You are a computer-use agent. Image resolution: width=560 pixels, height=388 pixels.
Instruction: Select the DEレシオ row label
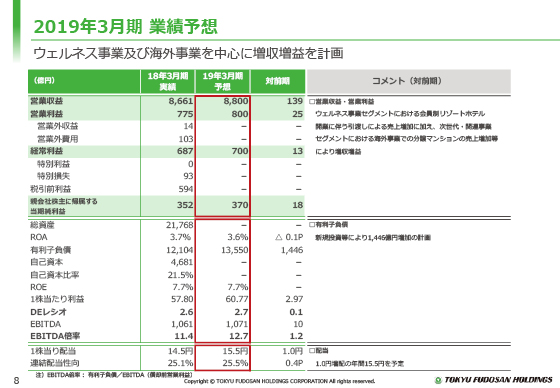[49, 312]
